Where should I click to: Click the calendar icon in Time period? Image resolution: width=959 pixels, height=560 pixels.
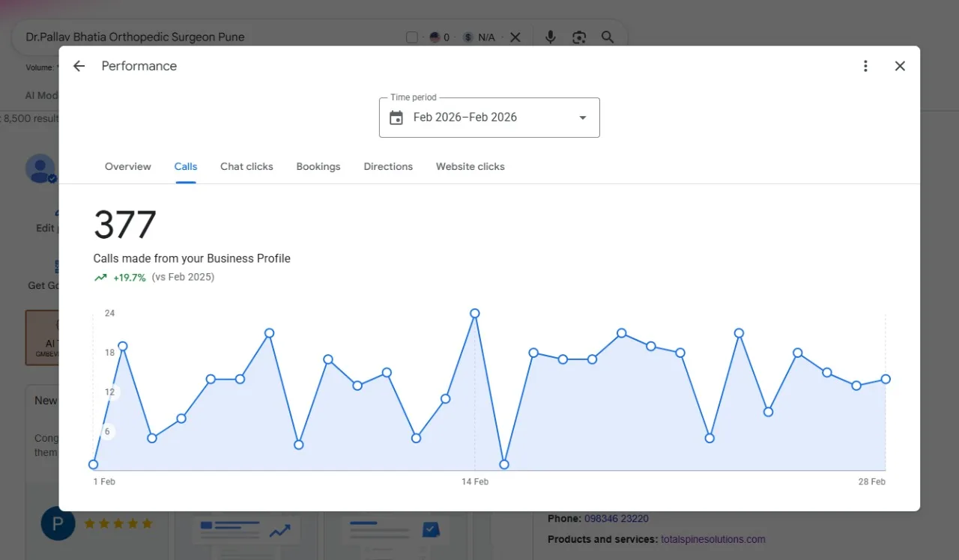pos(396,118)
